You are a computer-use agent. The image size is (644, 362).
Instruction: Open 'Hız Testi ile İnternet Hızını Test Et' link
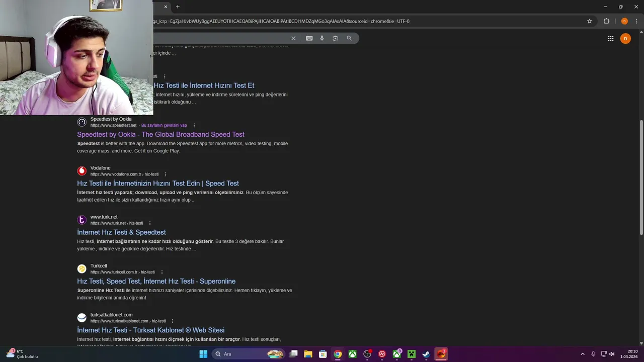[x=204, y=85]
